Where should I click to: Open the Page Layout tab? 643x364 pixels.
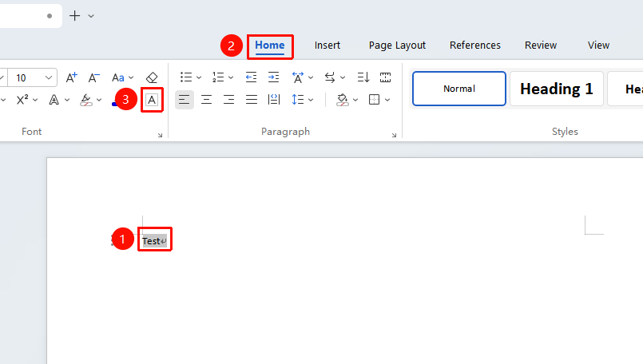tap(397, 45)
